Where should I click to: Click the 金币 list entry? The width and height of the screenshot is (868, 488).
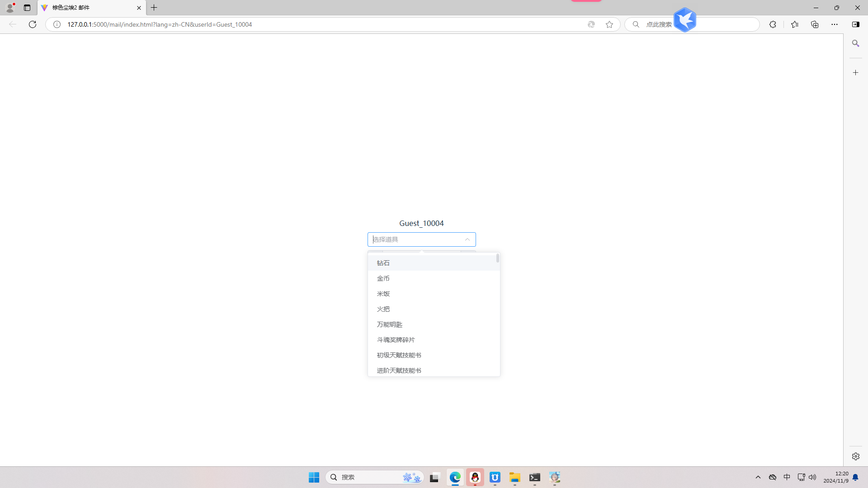(x=383, y=278)
